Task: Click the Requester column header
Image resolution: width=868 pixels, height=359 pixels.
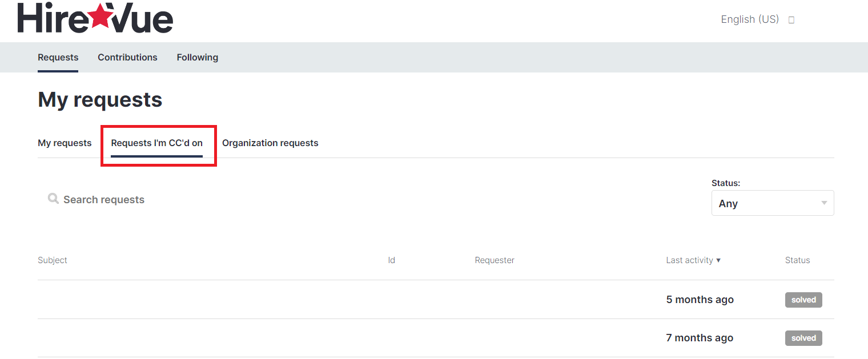Action: coord(495,260)
